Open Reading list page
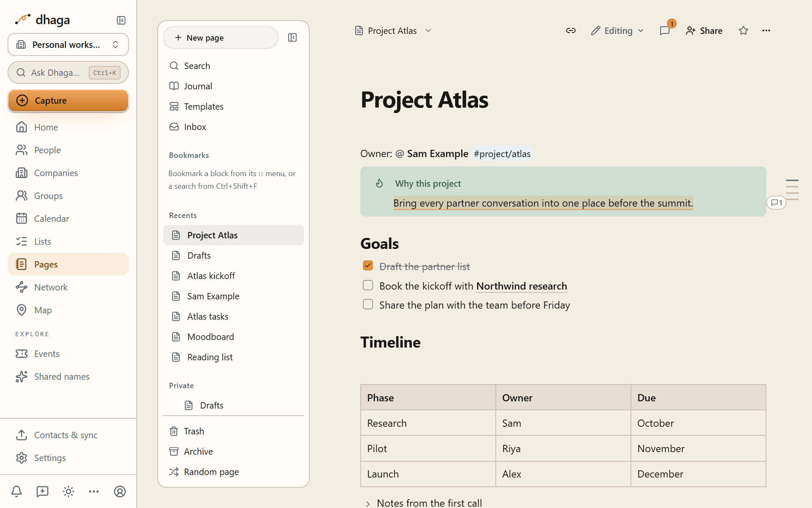812x508 pixels. click(x=233, y=357)
